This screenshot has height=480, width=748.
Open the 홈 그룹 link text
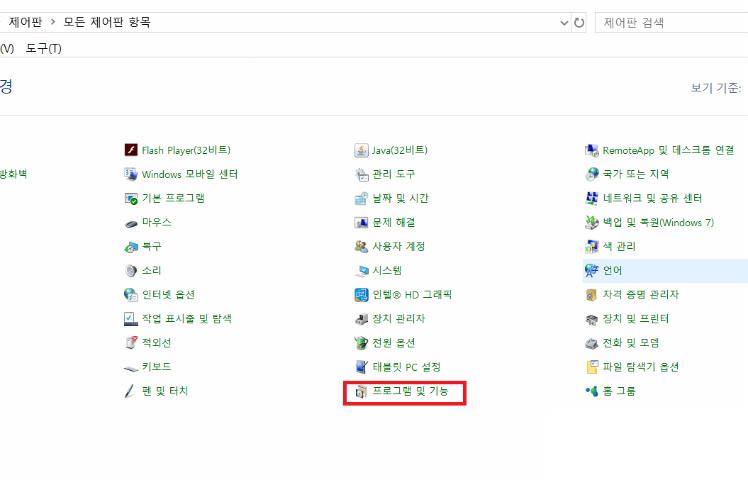(x=619, y=391)
